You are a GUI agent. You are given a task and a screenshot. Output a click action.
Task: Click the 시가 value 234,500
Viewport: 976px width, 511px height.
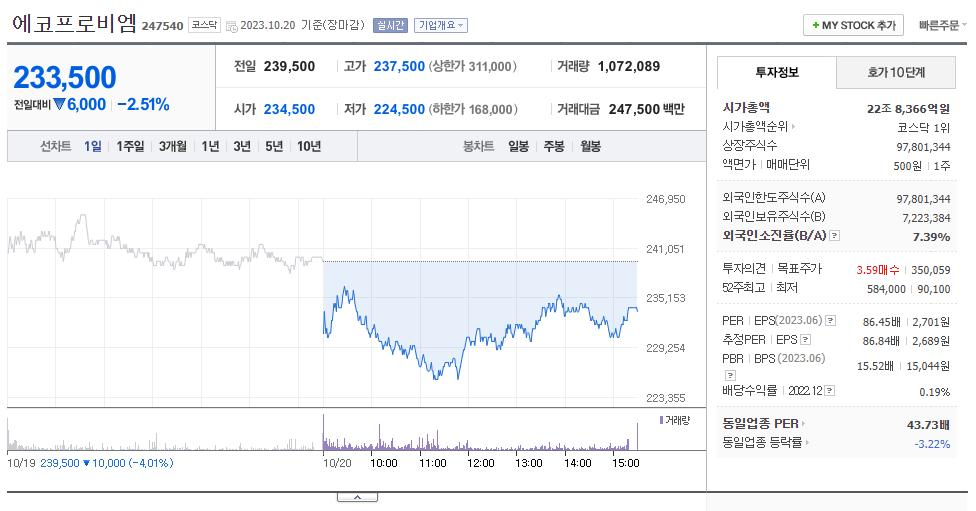tap(289, 109)
